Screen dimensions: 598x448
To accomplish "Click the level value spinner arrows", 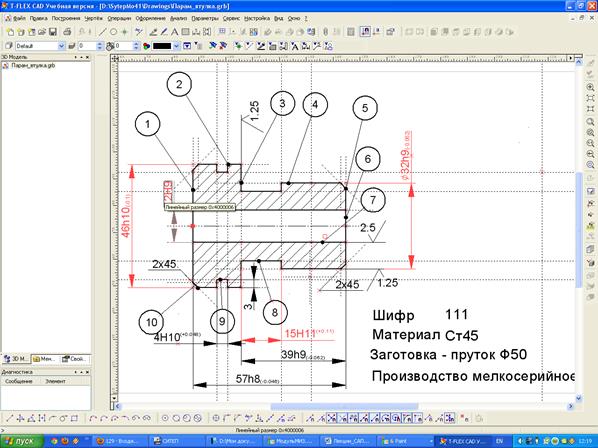I will pyautogui.click(x=100, y=46).
